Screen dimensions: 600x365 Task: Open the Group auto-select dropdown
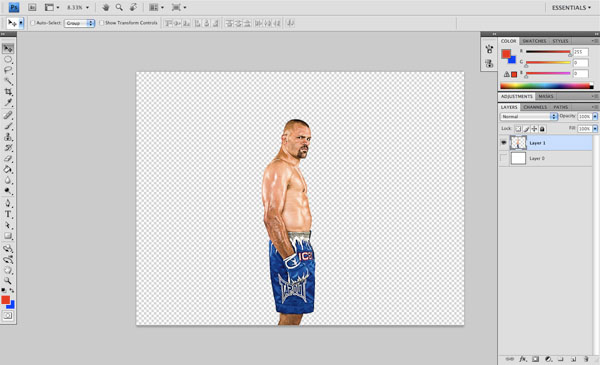click(x=79, y=23)
